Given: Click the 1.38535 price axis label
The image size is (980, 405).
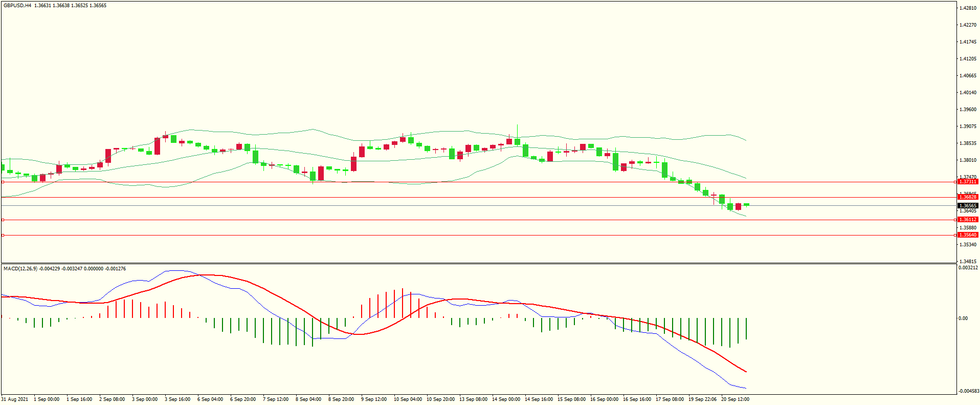Looking at the screenshot, I should (x=968, y=143).
